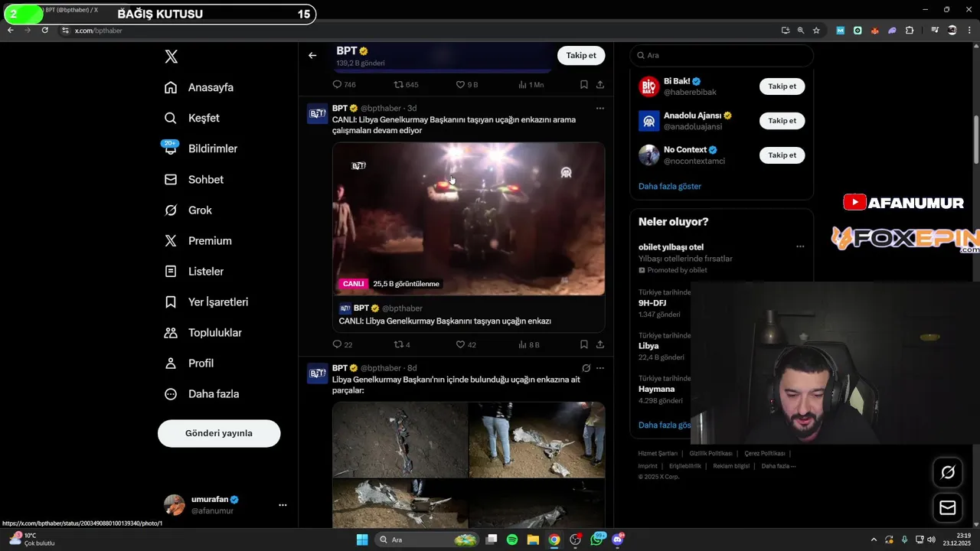Go back using the profile header arrow
This screenshot has height=551, width=980.
(x=312, y=55)
